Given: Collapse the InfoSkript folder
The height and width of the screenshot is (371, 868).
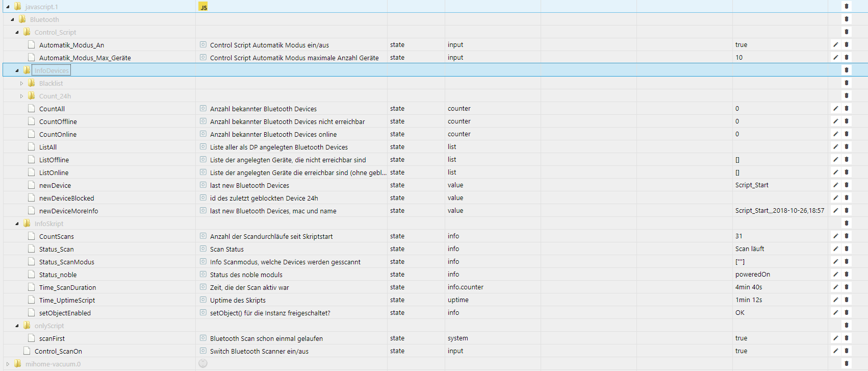Looking at the screenshot, I should pyautogui.click(x=17, y=224).
